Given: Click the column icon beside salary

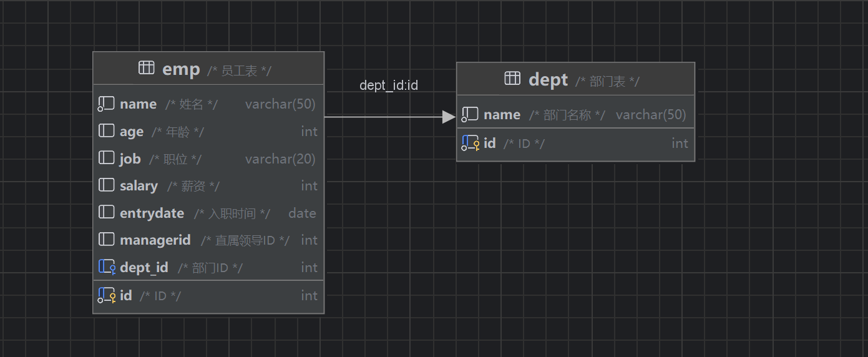Looking at the screenshot, I should 107,185.
